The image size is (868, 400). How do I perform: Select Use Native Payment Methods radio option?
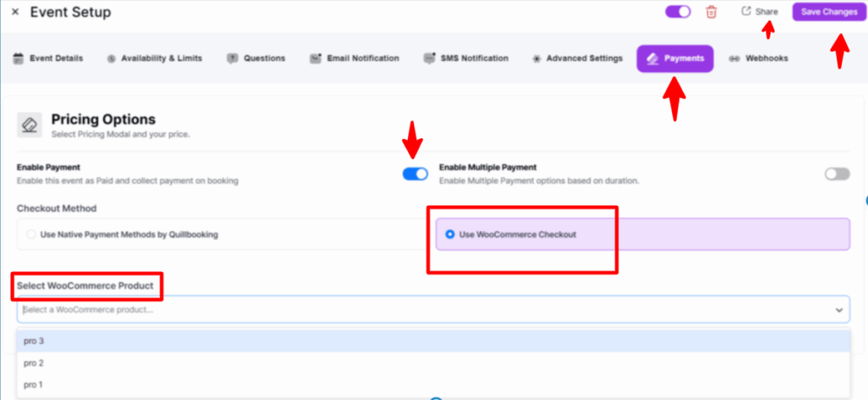click(x=31, y=235)
